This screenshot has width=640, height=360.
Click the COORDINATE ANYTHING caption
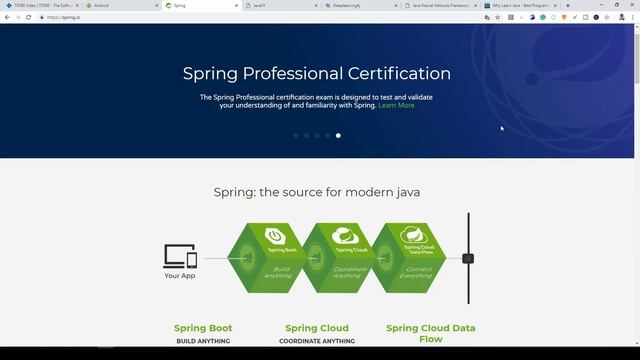pos(317,341)
